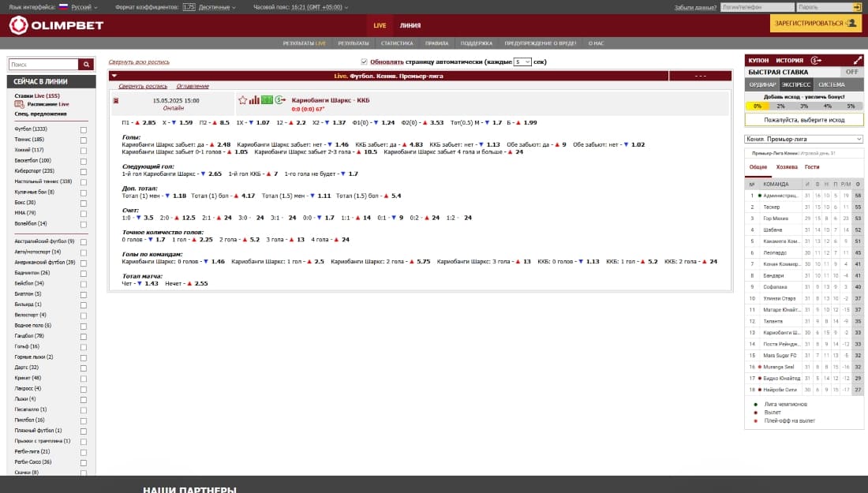Click the Оглавление link

click(x=193, y=86)
